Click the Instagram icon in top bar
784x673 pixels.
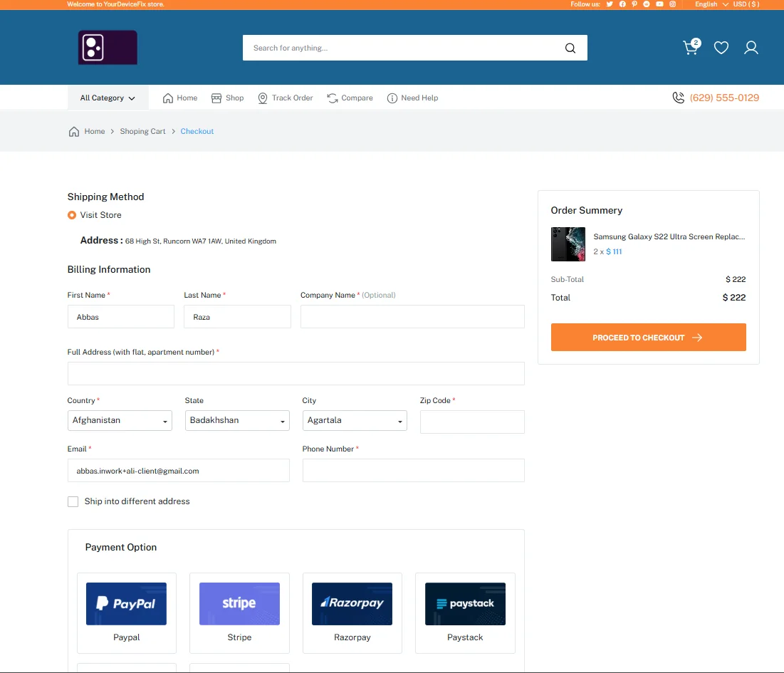coord(672,4)
